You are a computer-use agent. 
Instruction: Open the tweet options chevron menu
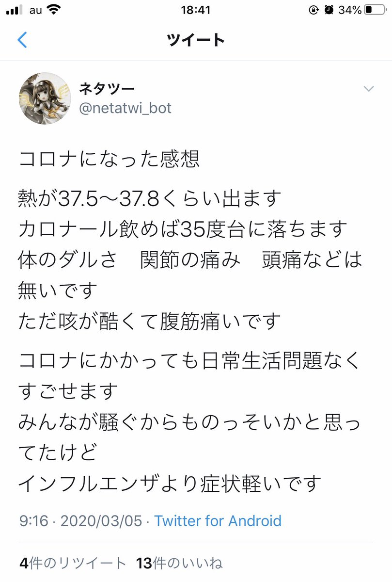369,89
